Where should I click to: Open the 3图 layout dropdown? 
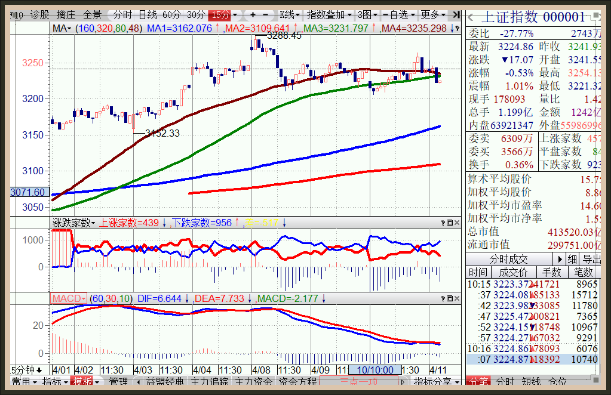coord(367,15)
